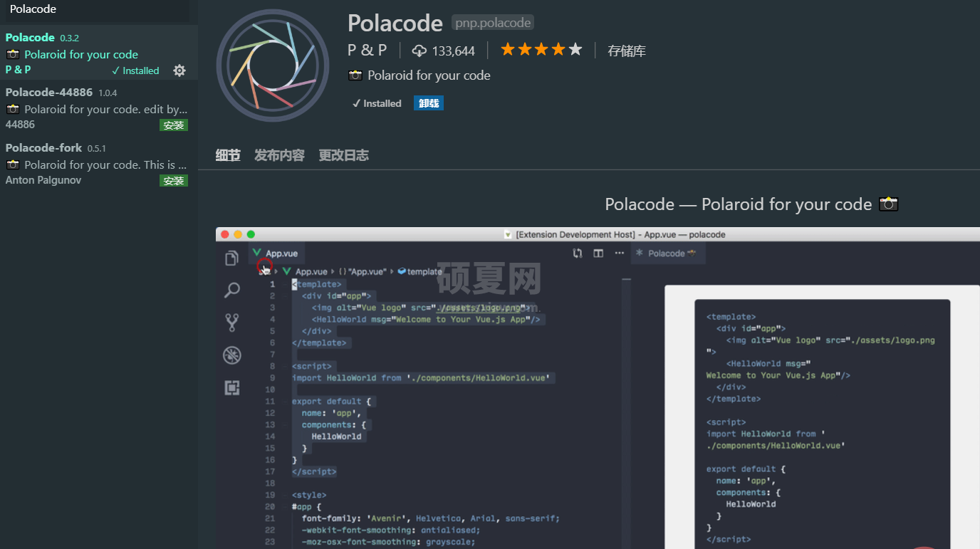The height and width of the screenshot is (549, 980).
Task: Click camera emoji in the header description
Action: coord(355,75)
